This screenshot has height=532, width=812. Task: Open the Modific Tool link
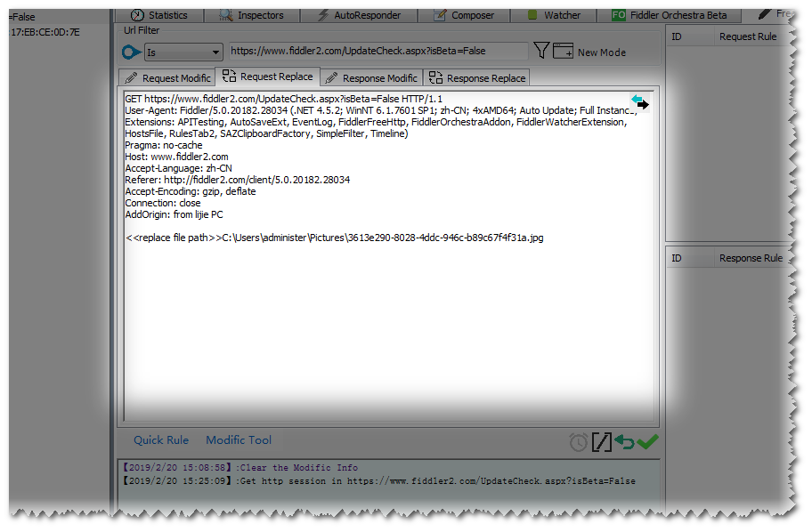click(x=239, y=440)
